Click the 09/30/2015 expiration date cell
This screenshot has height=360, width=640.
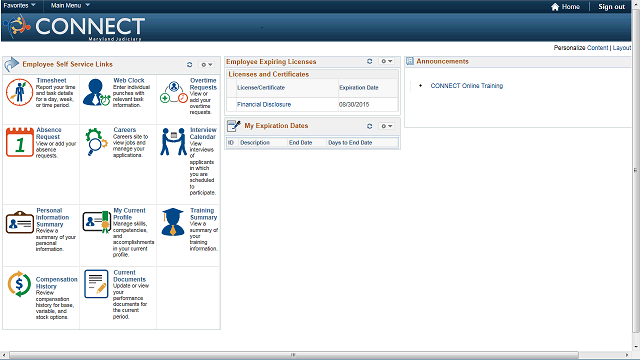pos(354,104)
